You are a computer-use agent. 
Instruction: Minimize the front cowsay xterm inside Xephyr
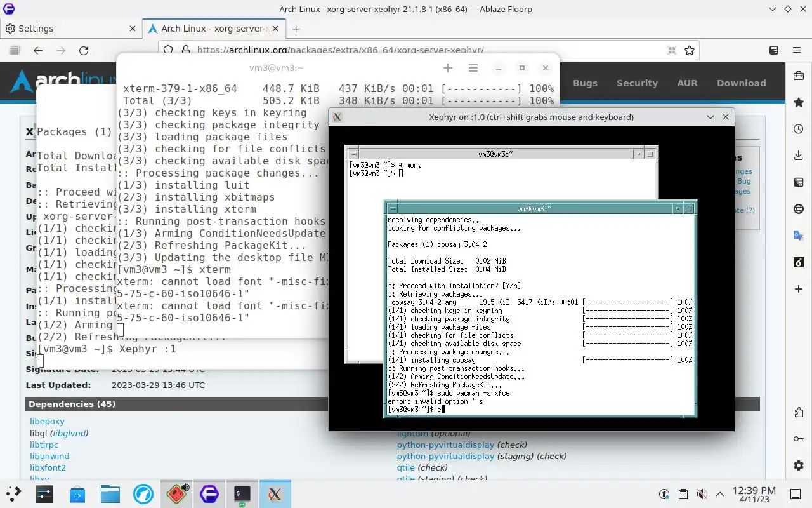[x=678, y=208]
